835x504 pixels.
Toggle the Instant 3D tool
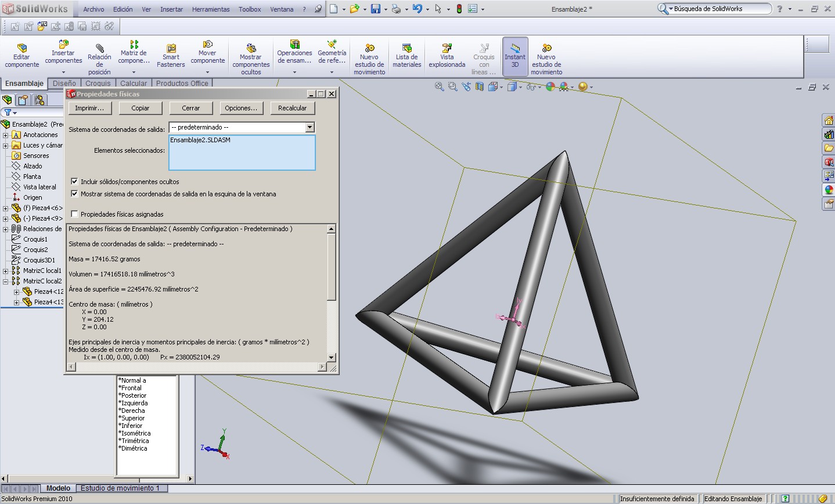click(x=514, y=49)
